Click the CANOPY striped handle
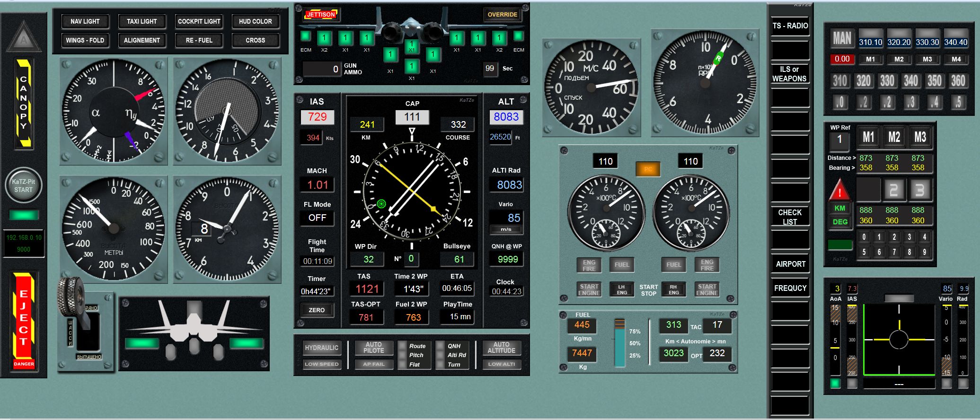The height and width of the screenshot is (420, 980). pos(24,103)
